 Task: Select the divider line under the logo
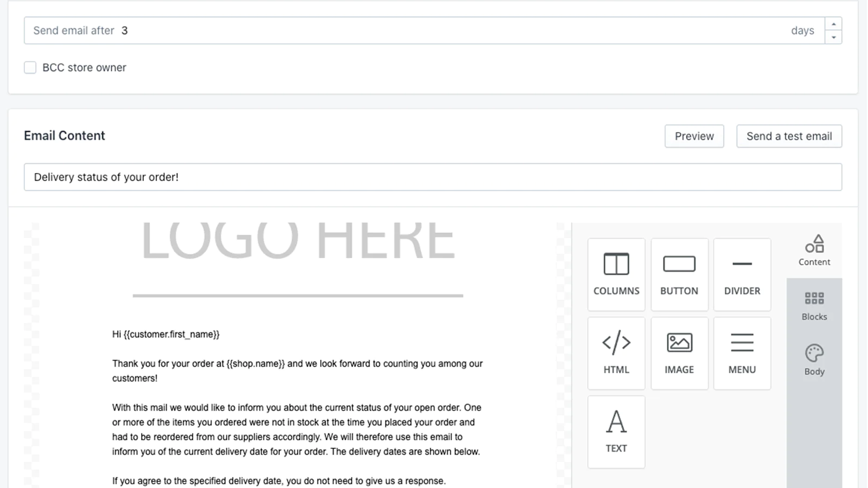click(x=298, y=296)
